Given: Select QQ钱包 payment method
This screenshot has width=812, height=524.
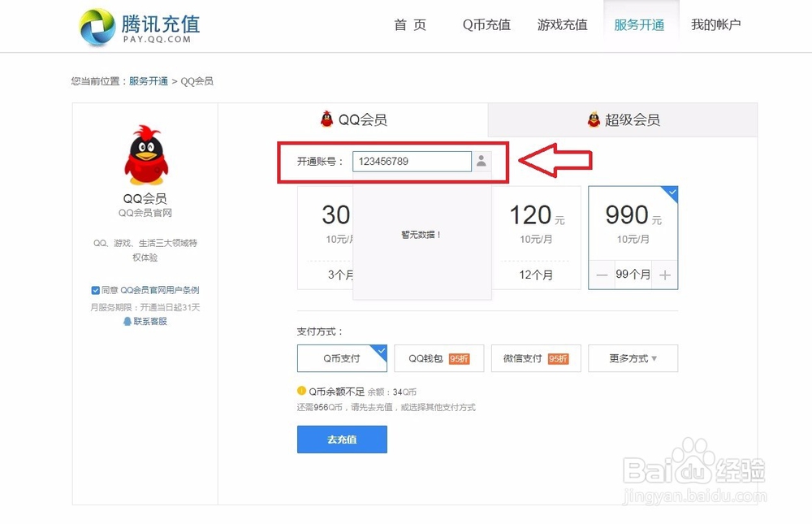Looking at the screenshot, I should [x=438, y=358].
